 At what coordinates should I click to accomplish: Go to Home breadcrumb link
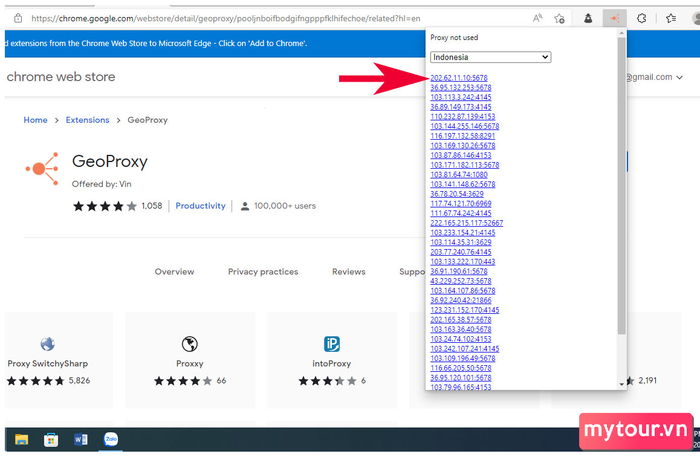coord(35,120)
